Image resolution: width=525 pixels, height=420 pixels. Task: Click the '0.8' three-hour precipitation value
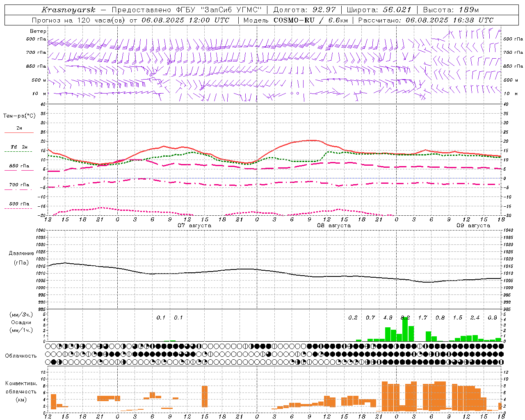coord(440,317)
